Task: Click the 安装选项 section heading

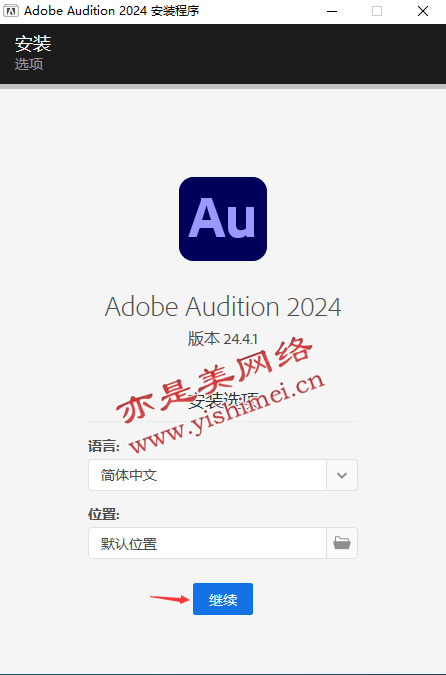Action: click(x=223, y=400)
